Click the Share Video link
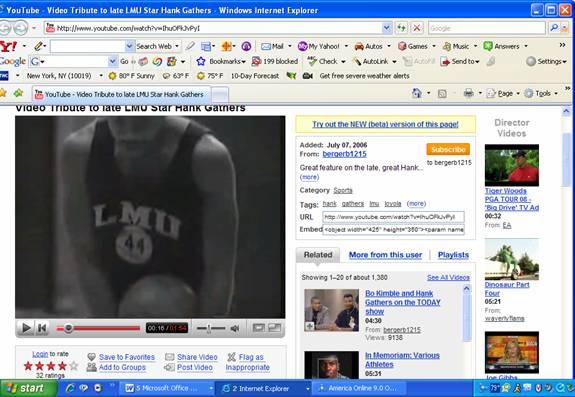Screen dimensions: 575x397 197,357
